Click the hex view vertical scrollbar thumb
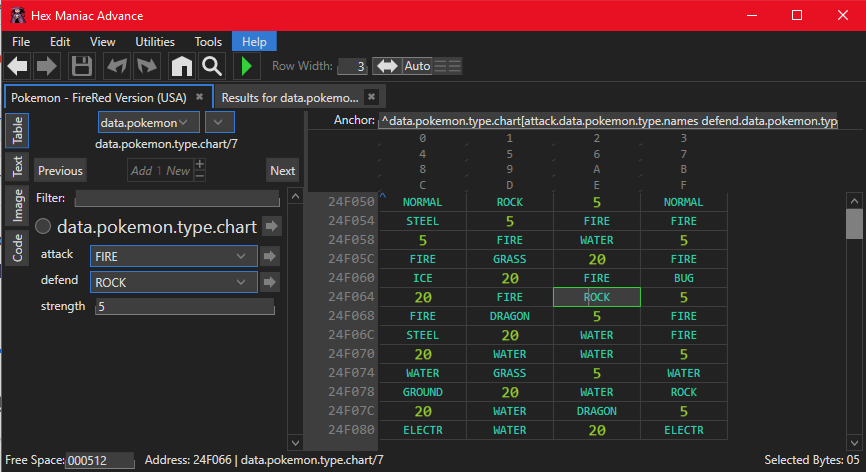This screenshot has height=472, width=866. tap(854, 223)
